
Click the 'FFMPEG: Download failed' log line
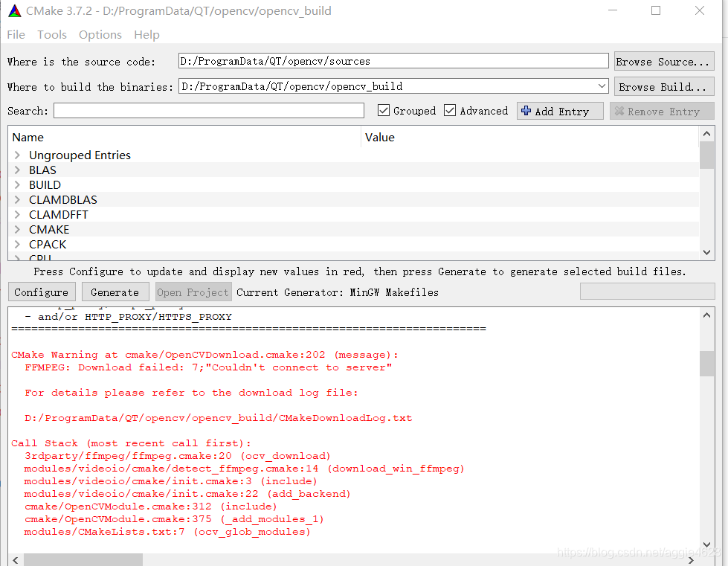pos(208,367)
